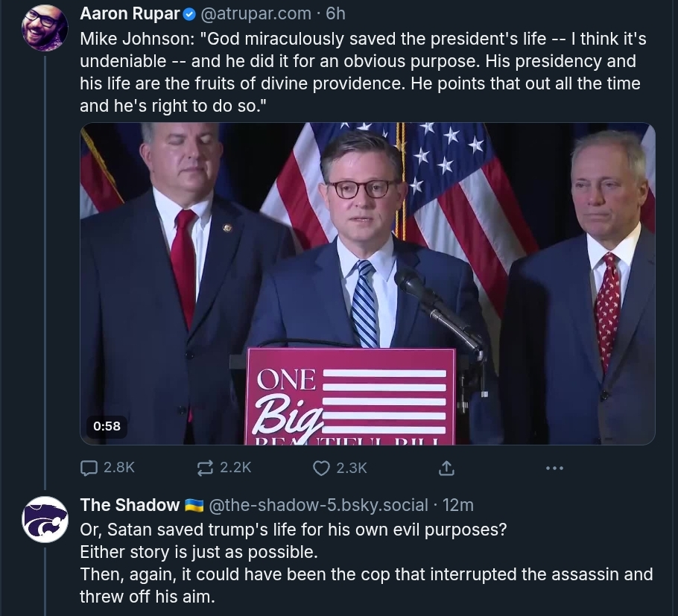Click the 2.2K repost count

coord(235,468)
